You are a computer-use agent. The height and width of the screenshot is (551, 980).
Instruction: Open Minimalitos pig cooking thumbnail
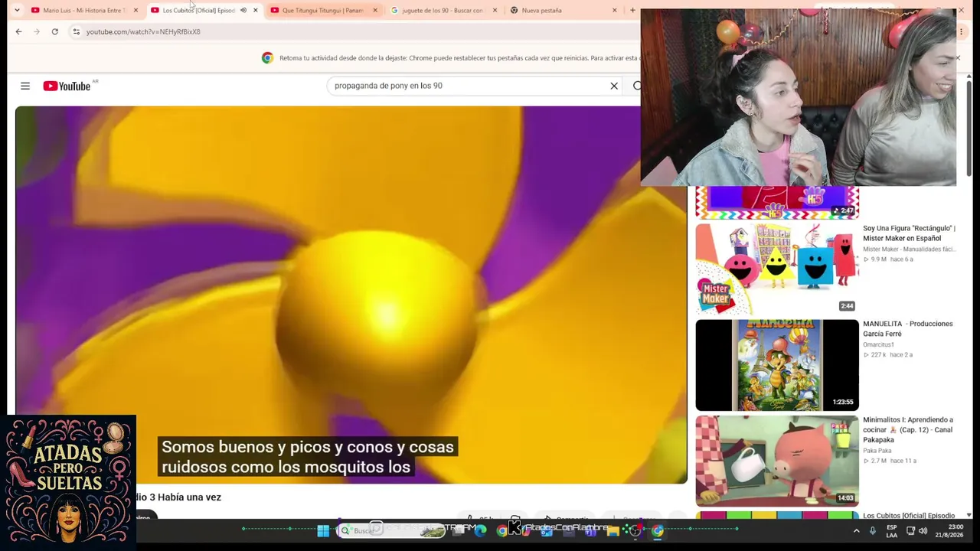[x=777, y=461]
